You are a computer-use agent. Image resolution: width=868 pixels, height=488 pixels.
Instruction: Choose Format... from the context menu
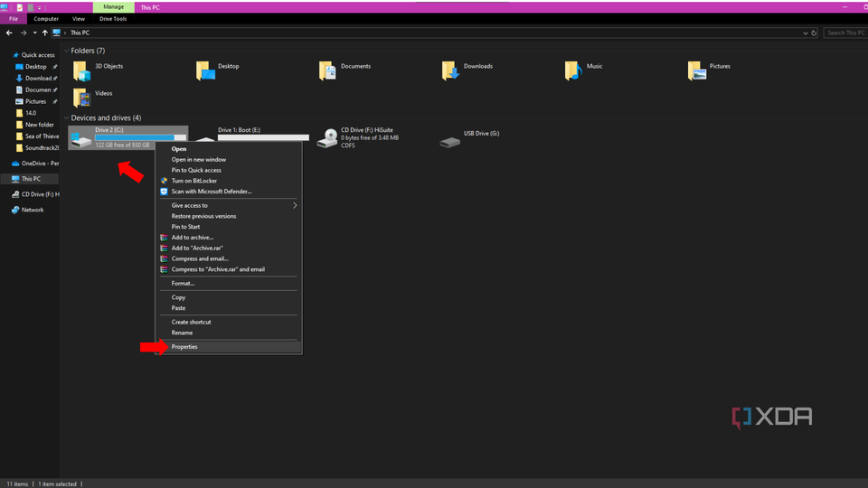229,283
